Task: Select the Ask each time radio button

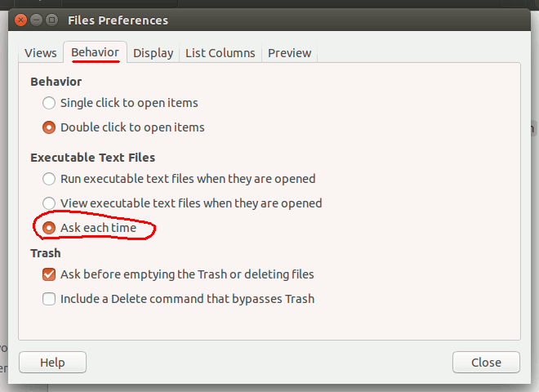Action: 49,228
